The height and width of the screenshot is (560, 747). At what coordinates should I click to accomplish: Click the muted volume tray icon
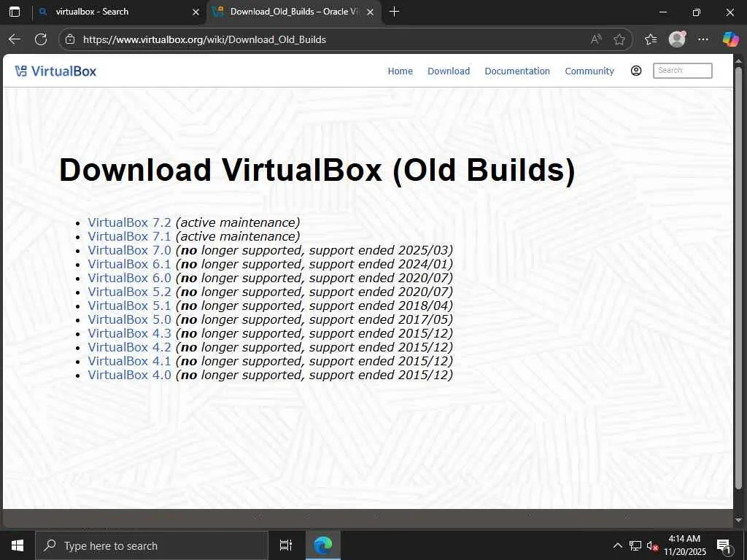tap(653, 545)
